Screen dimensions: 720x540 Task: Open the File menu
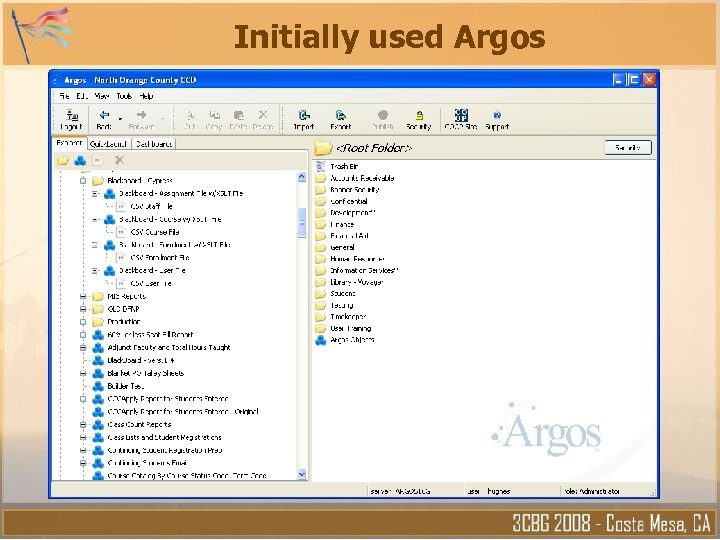tap(64, 96)
